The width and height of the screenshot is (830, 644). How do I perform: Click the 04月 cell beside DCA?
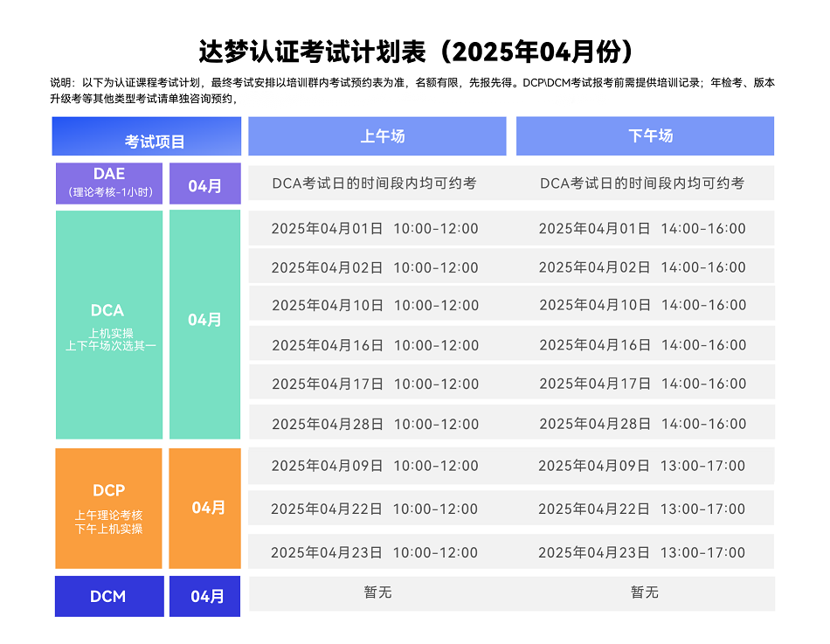(x=204, y=325)
